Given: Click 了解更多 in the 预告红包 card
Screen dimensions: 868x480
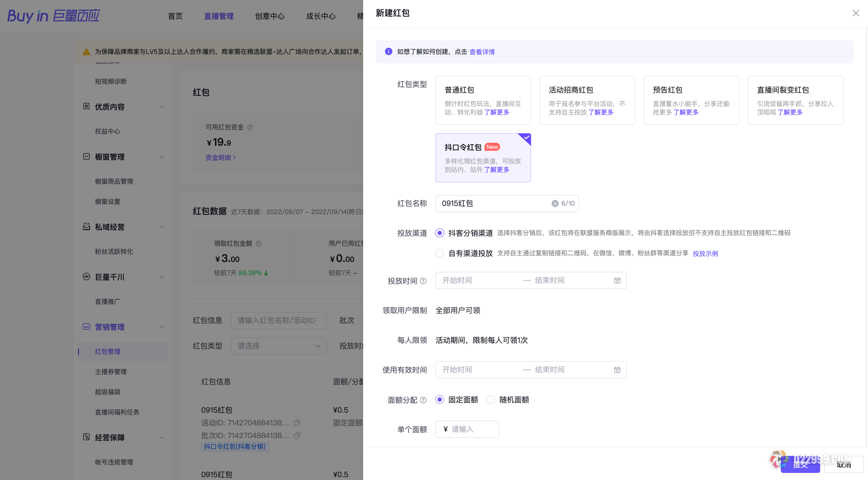Looking at the screenshot, I should point(686,112).
